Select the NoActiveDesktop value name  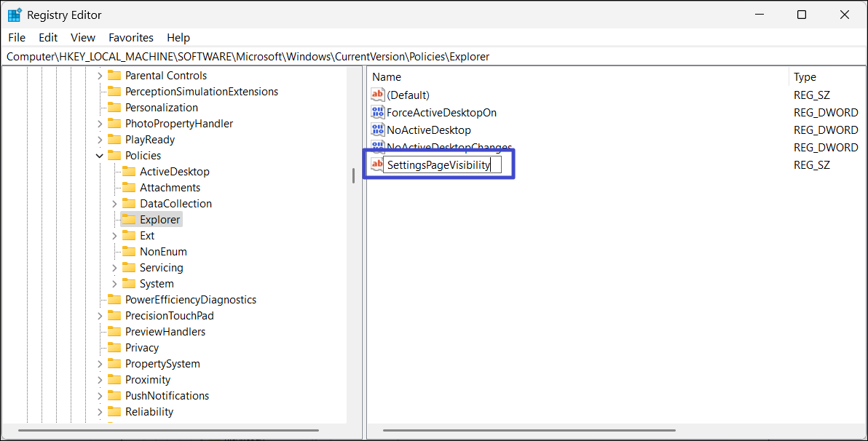click(x=429, y=130)
